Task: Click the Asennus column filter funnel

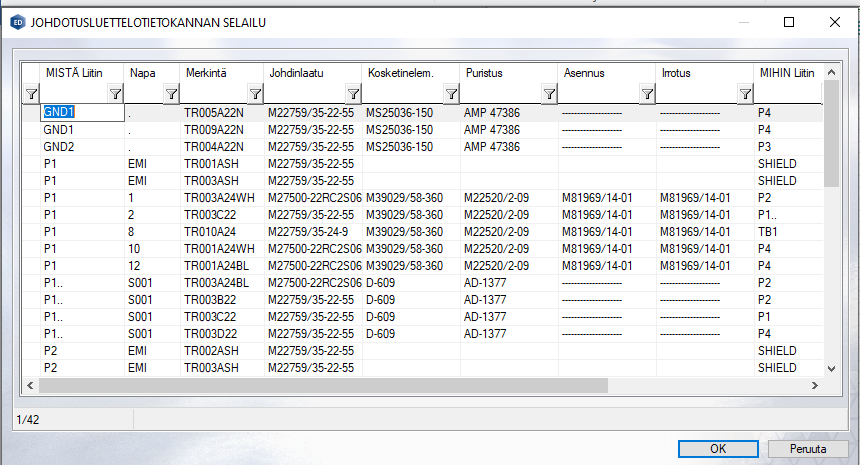Action: (647, 94)
